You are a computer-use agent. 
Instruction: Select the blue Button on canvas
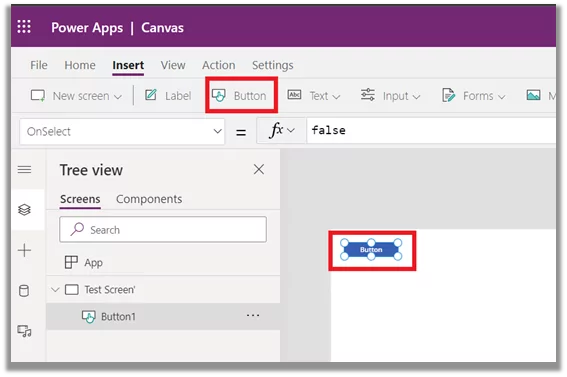(371, 249)
